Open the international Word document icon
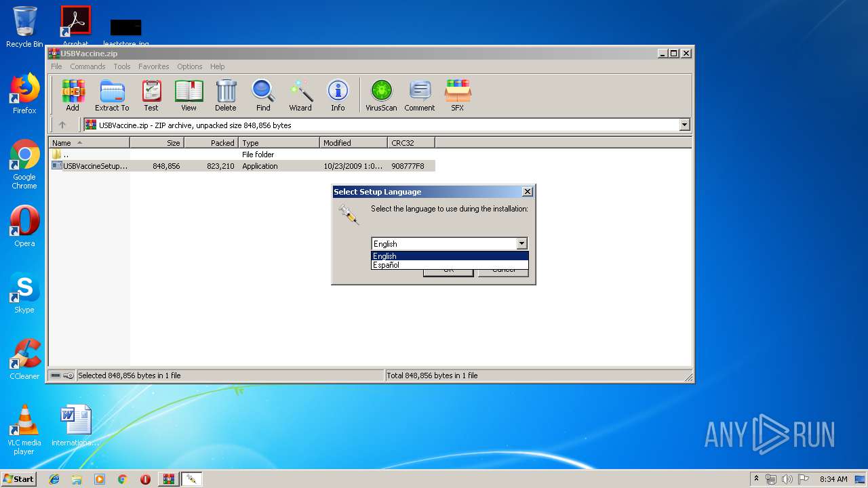This screenshot has width=868, height=488. point(75,426)
